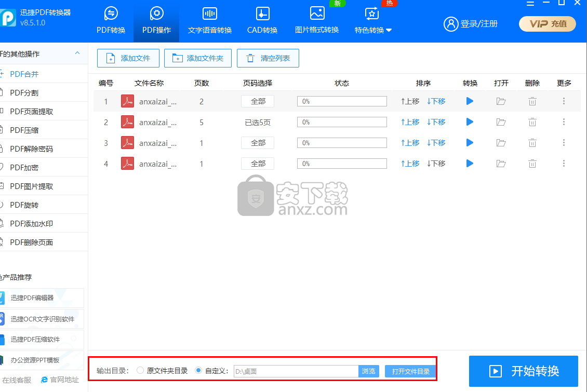Image resolution: width=587 pixels, height=392 pixels.
Task: Open CAD转换 tab
Action: coord(262,21)
